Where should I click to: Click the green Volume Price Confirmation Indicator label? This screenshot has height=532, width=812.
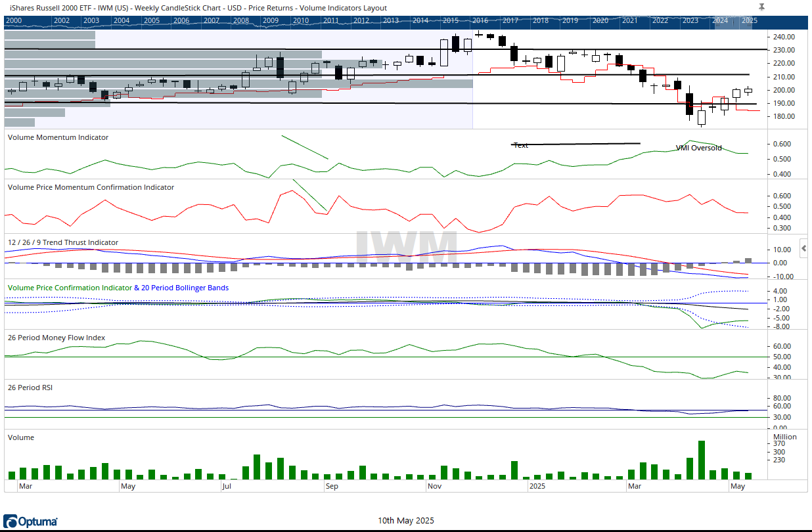coord(70,288)
